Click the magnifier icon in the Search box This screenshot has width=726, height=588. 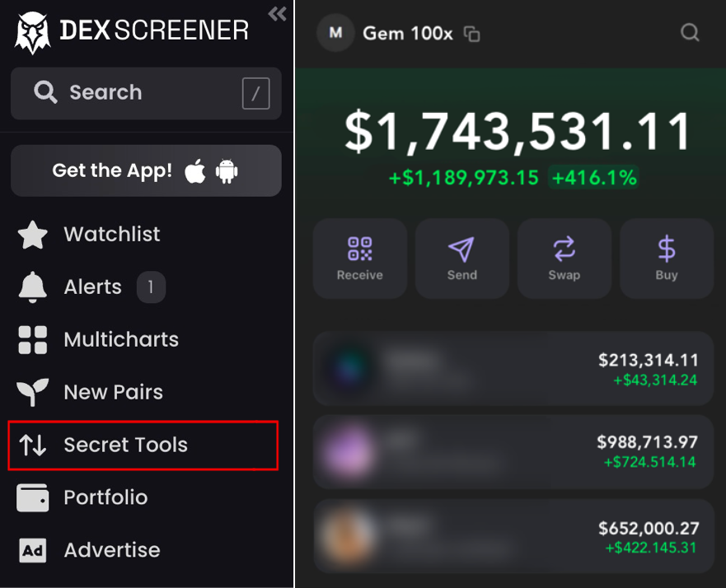pyautogui.click(x=45, y=92)
